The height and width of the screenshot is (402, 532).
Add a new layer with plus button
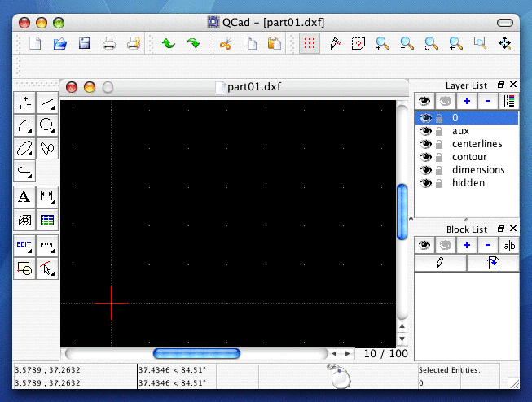click(x=467, y=101)
